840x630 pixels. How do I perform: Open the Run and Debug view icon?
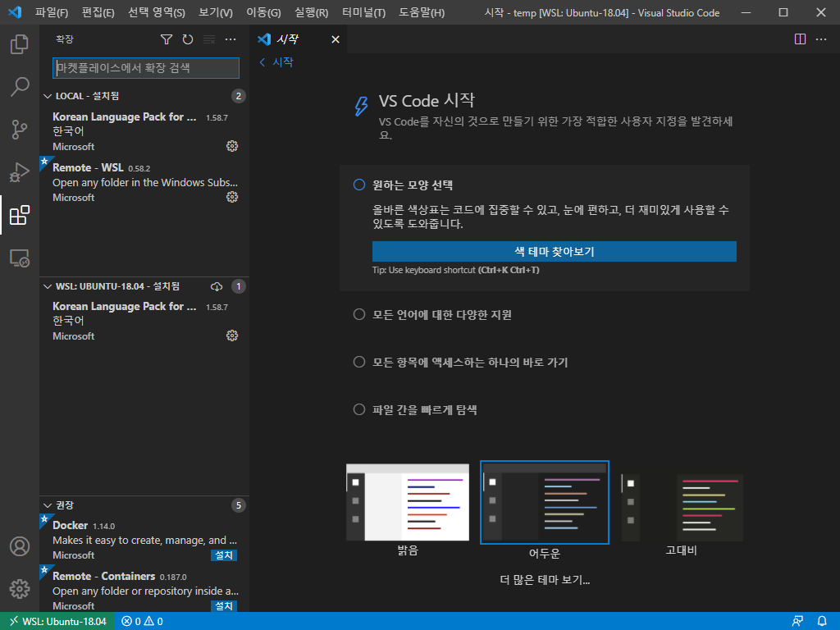coord(20,172)
